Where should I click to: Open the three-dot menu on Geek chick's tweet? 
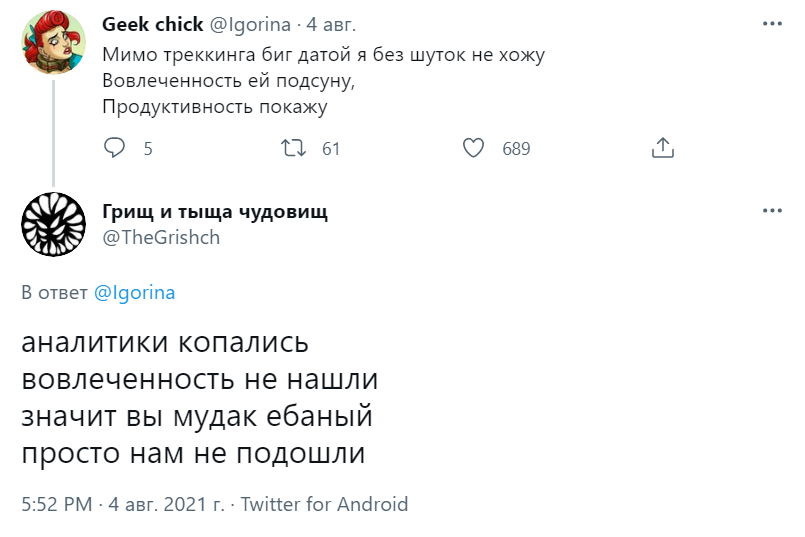772,24
